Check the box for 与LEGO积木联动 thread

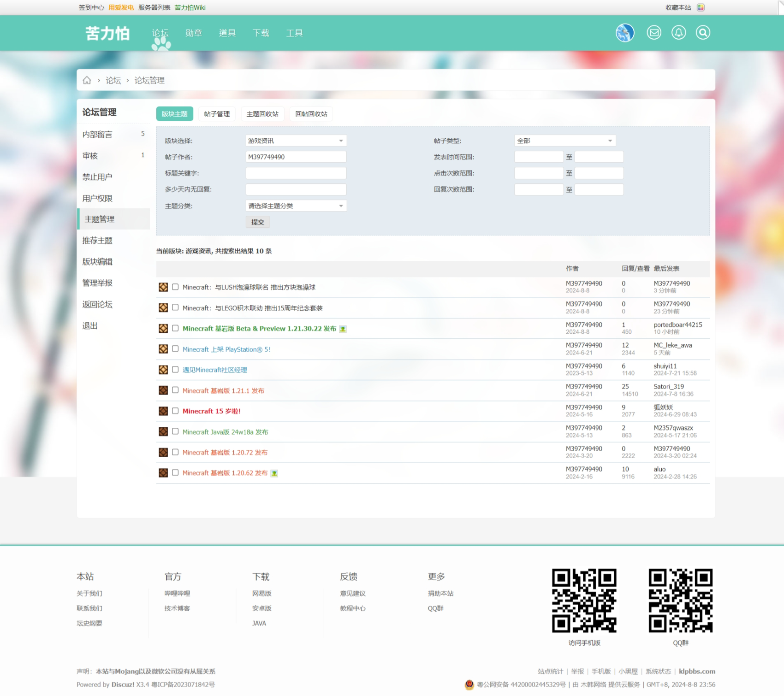[175, 307]
